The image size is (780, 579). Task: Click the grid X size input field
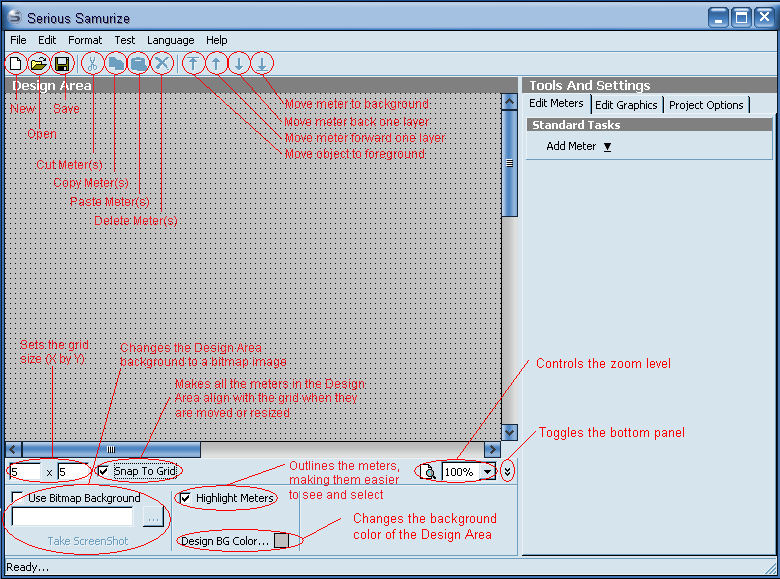tap(24, 472)
